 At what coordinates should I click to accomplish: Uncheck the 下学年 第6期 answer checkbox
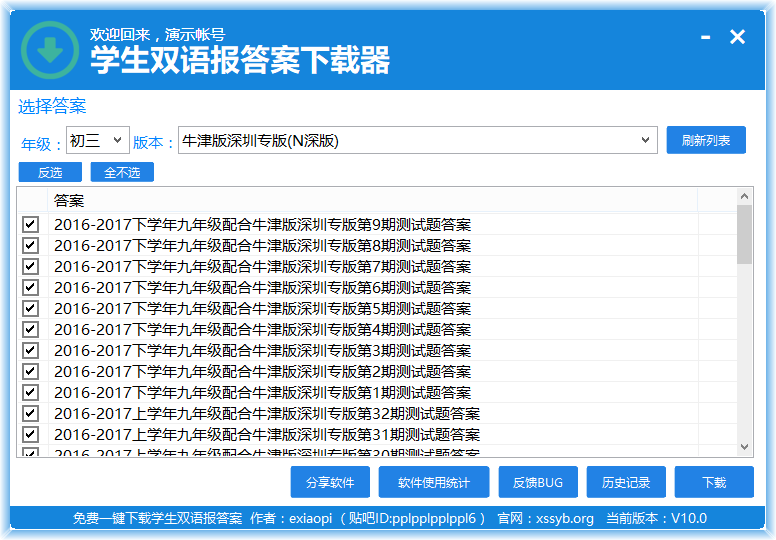pyautogui.click(x=30, y=288)
